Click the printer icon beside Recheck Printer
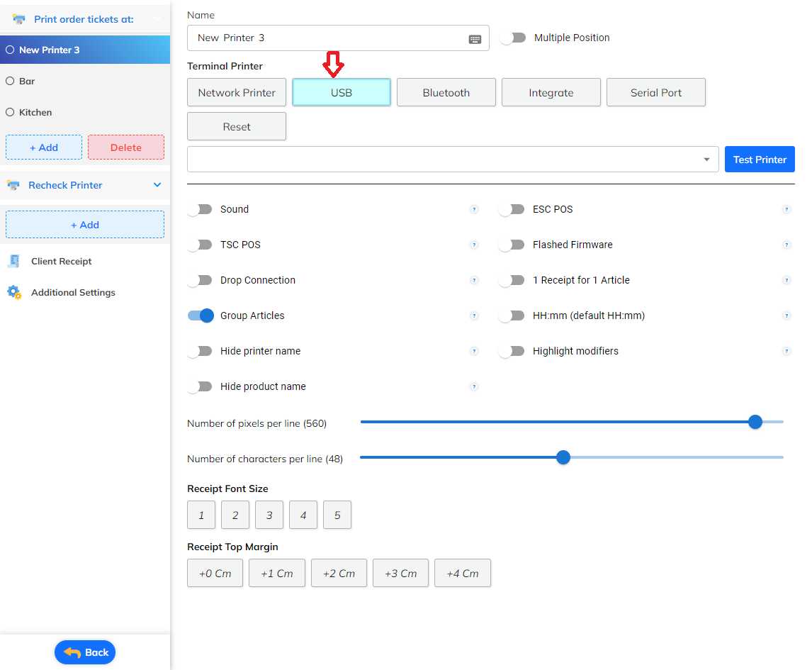Image resolution: width=812 pixels, height=670 pixels. [13, 185]
